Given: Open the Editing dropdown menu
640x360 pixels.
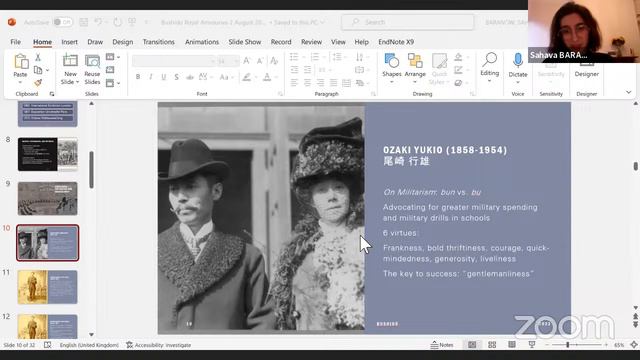Looking at the screenshot, I should tap(489, 81).
